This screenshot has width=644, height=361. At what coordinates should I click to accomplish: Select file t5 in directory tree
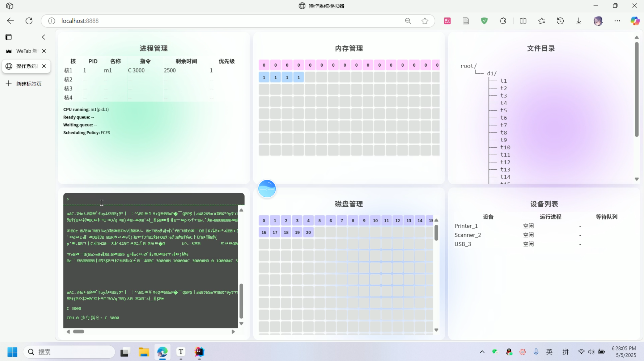[x=503, y=110]
